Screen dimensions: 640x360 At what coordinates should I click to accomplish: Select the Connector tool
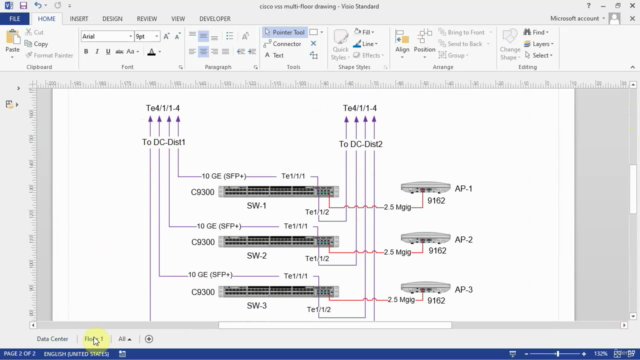(x=282, y=44)
